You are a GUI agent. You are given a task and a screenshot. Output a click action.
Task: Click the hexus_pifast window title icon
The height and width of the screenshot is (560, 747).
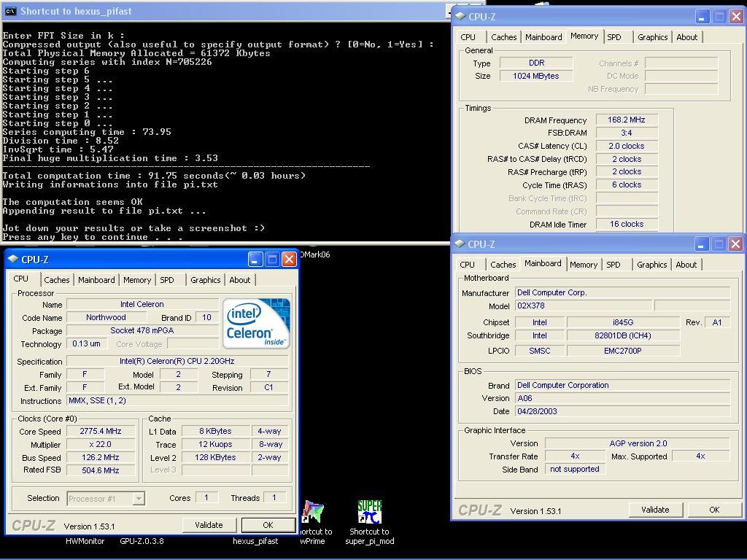point(10,11)
